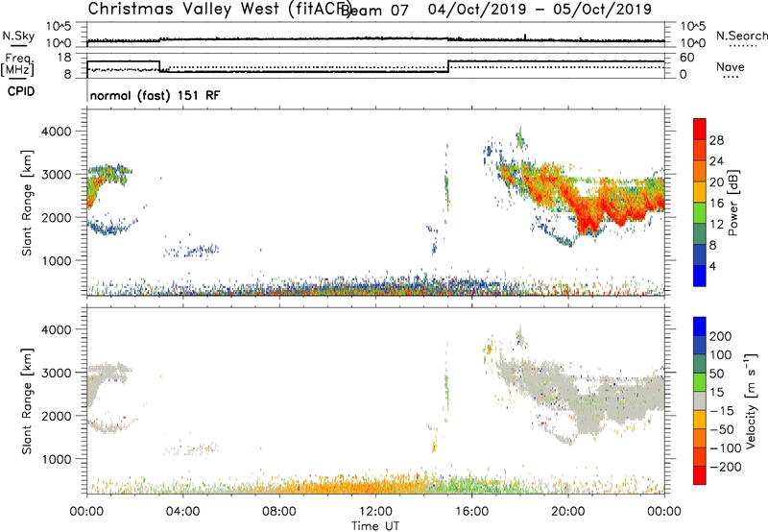The image size is (768, 532).
Task: Click the '2000' range tick of the velocity panel
Action: [56, 416]
